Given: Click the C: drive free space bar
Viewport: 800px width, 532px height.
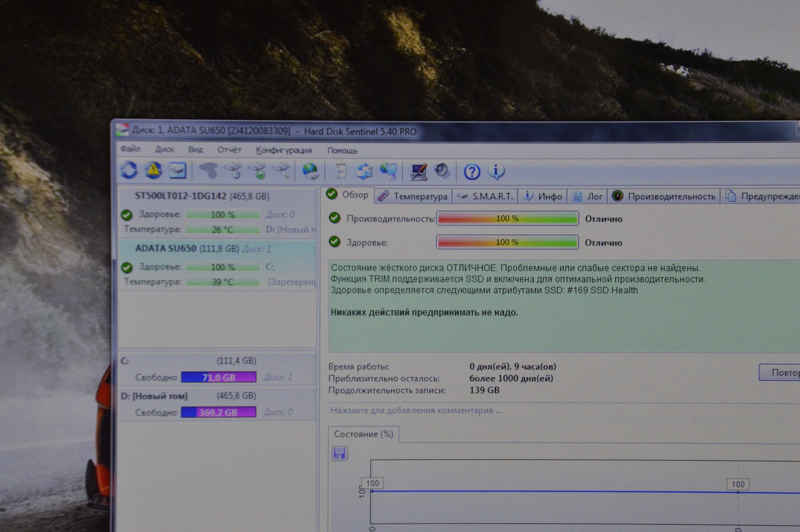Looking at the screenshot, I should pyautogui.click(x=219, y=377).
